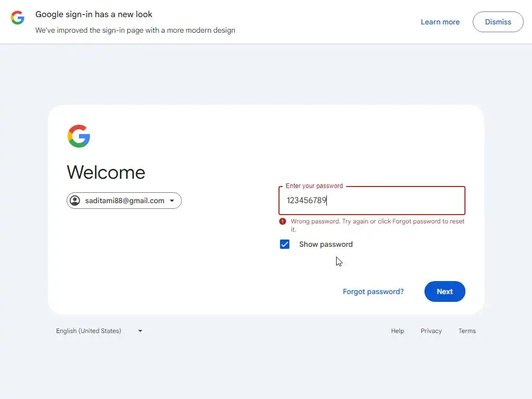Image resolution: width=532 pixels, height=399 pixels.
Task: Open the Help link in the footer
Action: [x=397, y=331]
